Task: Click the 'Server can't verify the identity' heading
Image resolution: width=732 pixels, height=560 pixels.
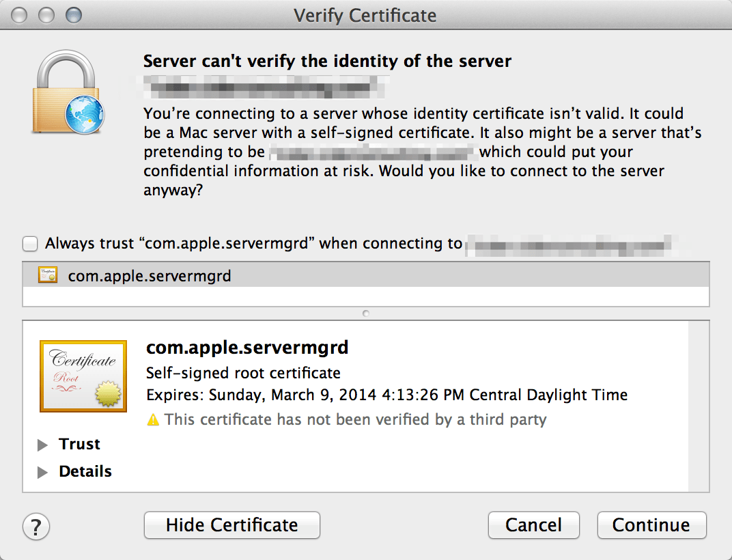Action: [327, 61]
